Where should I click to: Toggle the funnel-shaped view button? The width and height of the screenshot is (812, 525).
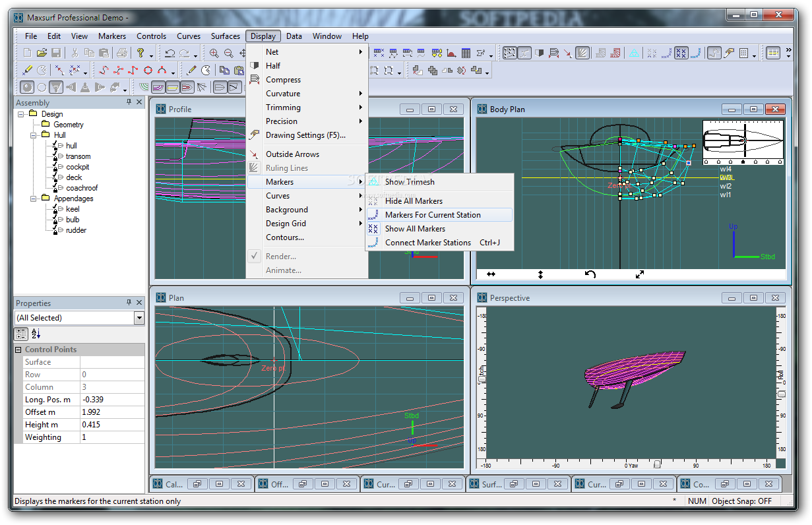pyautogui.click(x=56, y=87)
